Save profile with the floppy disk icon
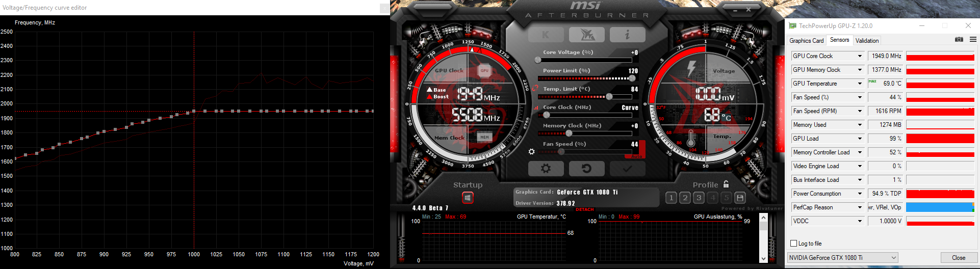The image size is (980, 269). pos(740,198)
